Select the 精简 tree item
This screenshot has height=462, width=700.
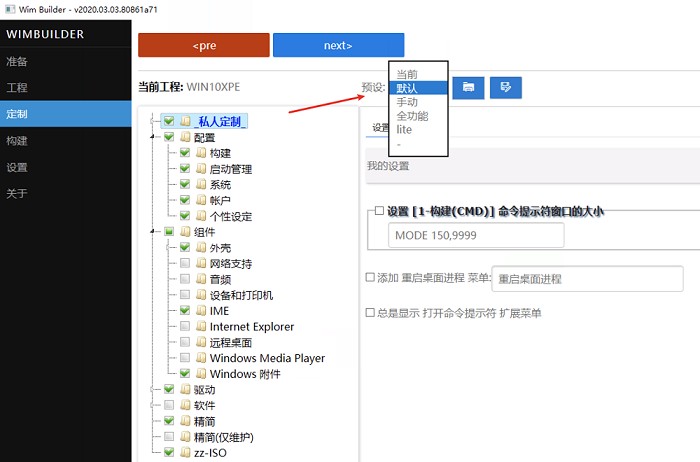(204, 421)
